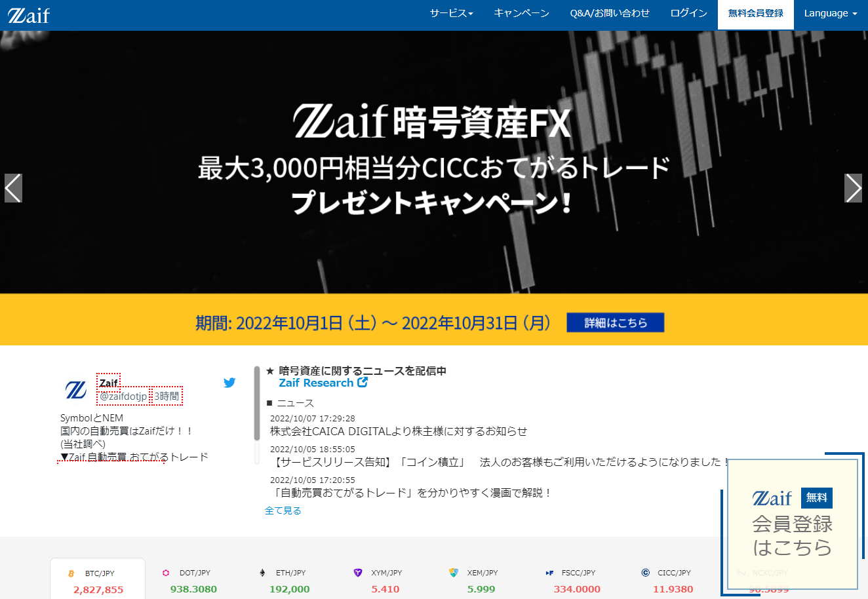Select Q&A/お問い合わせ in the navigation
The height and width of the screenshot is (599, 868).
[610, 12]
